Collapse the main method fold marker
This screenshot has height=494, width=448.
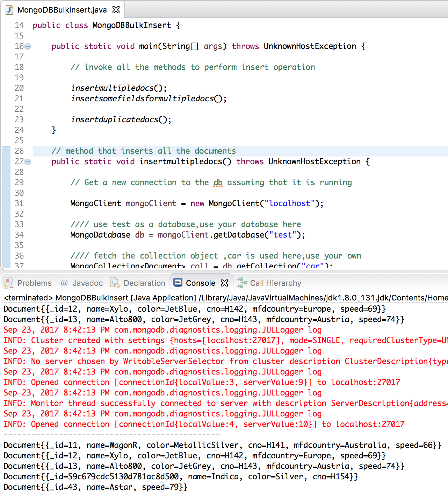[x=27, y=46]
